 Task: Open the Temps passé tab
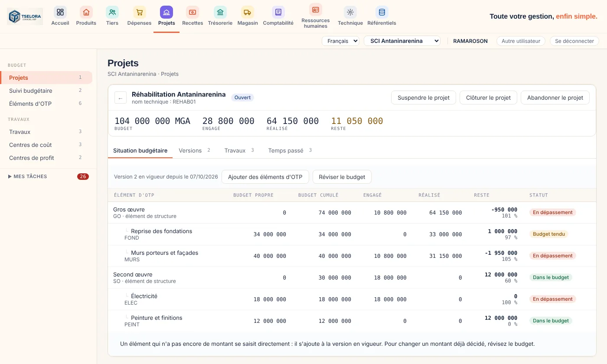pos(290,150)
